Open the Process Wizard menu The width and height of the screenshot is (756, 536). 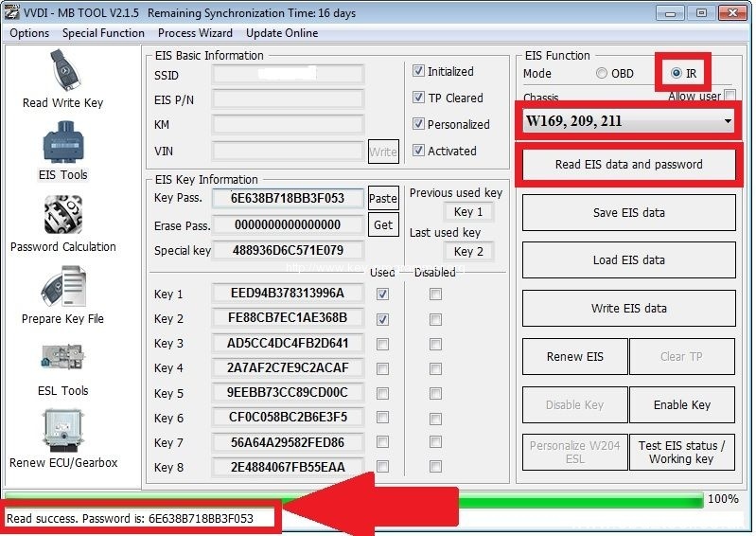(x=196, y=33)
